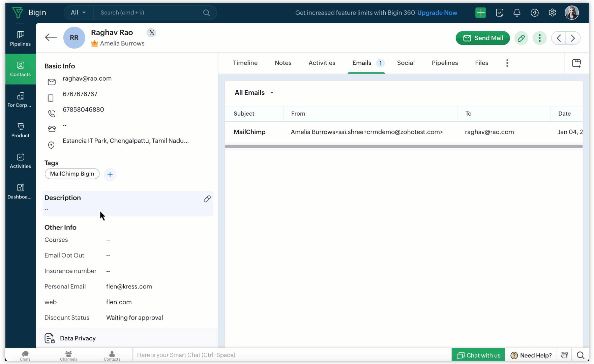
Task: Click the panel icon right of the tabs
Action: [576, 63]
